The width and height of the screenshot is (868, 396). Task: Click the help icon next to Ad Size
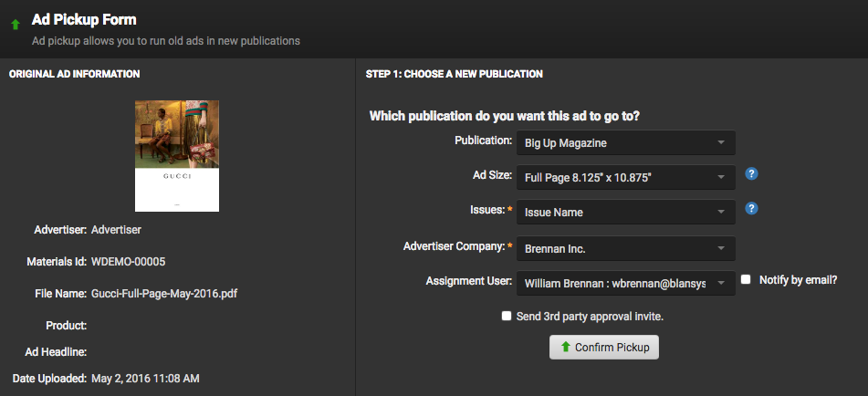(751, 174)
